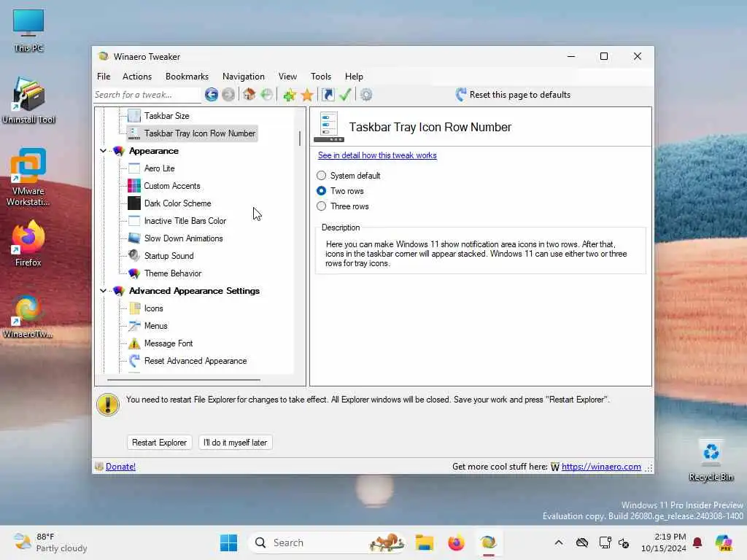Screen dimensions: 747x560
Task: Open the View menu
Action: coord(287,76)
